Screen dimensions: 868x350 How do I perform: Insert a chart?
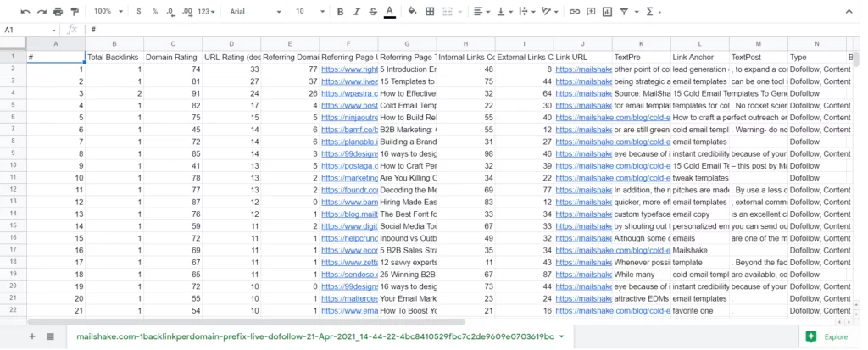tap(607, 12)
